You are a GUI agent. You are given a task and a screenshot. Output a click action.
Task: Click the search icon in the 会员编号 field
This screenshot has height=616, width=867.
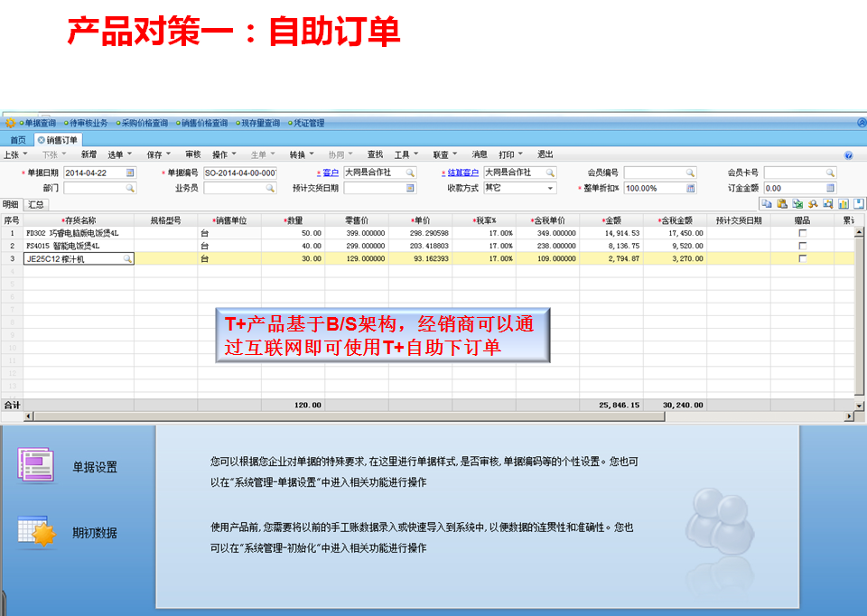click(x=690, y=173)
